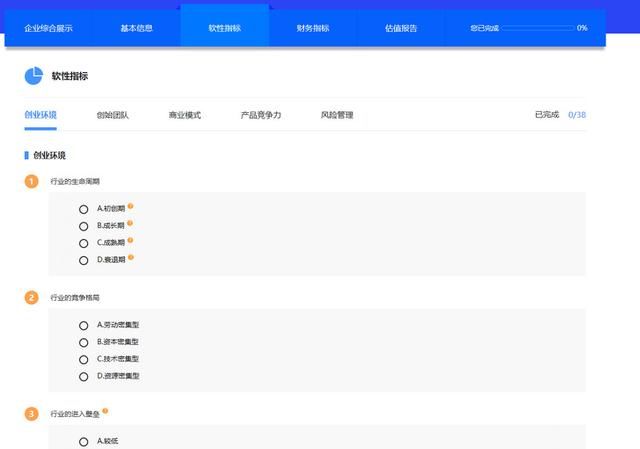Go to the 估值报告 navigation tab

click(x=401, y=28)
